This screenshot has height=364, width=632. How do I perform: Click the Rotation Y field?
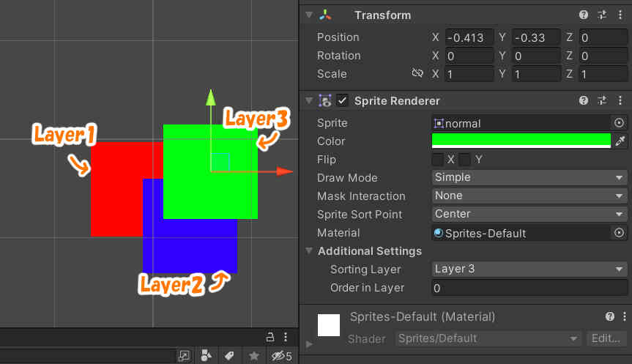point(536,56)
